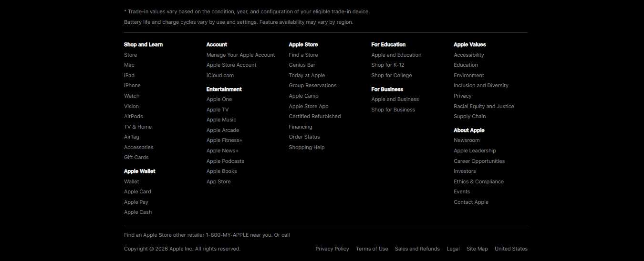Open the Accessibility link
644x261 pixels.
pyautogui.click(x=469, y=55)
